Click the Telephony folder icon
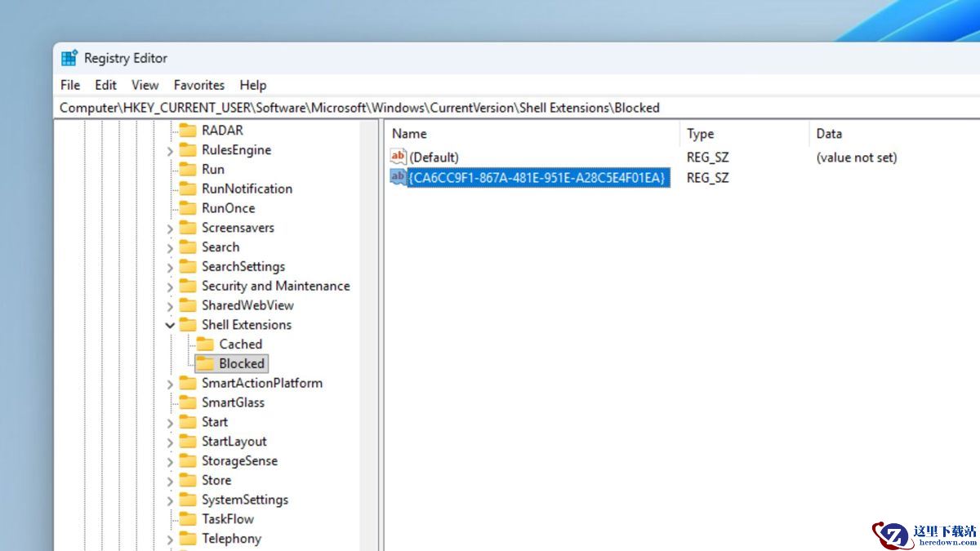 pyautogui.click(x=188, y=538)
